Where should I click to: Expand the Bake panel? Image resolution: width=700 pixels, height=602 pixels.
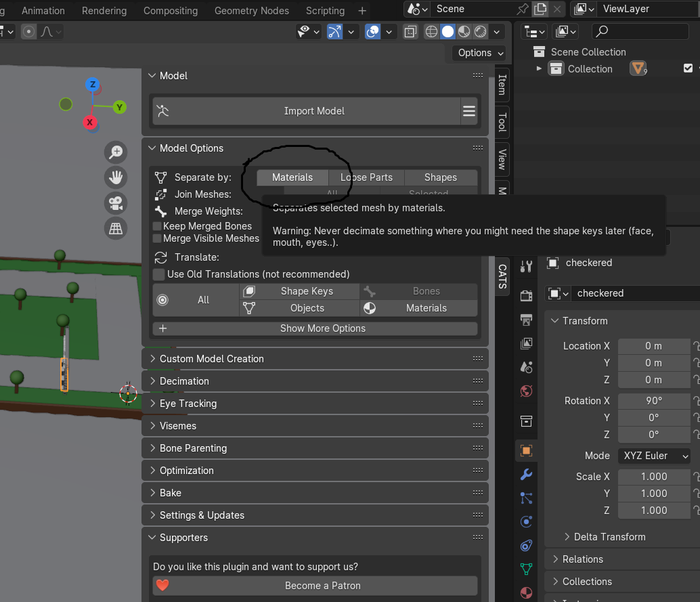[315, 493]
